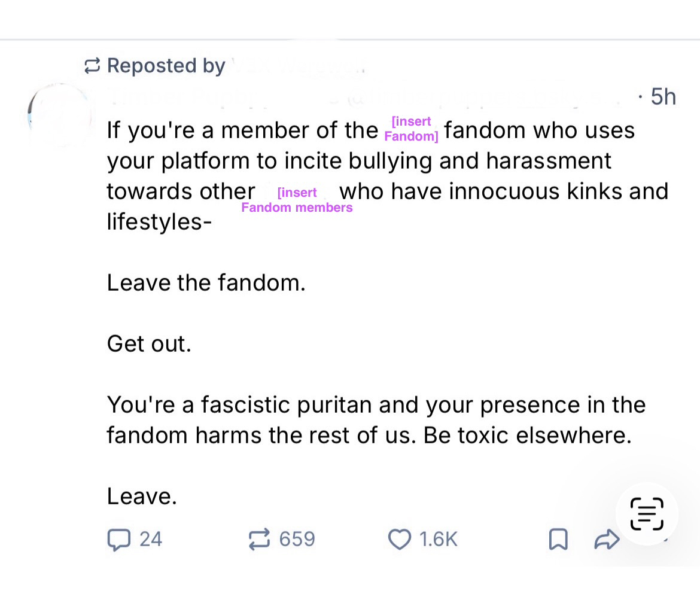Bookmark this post

pyautogui.click(x=558, y=540)
